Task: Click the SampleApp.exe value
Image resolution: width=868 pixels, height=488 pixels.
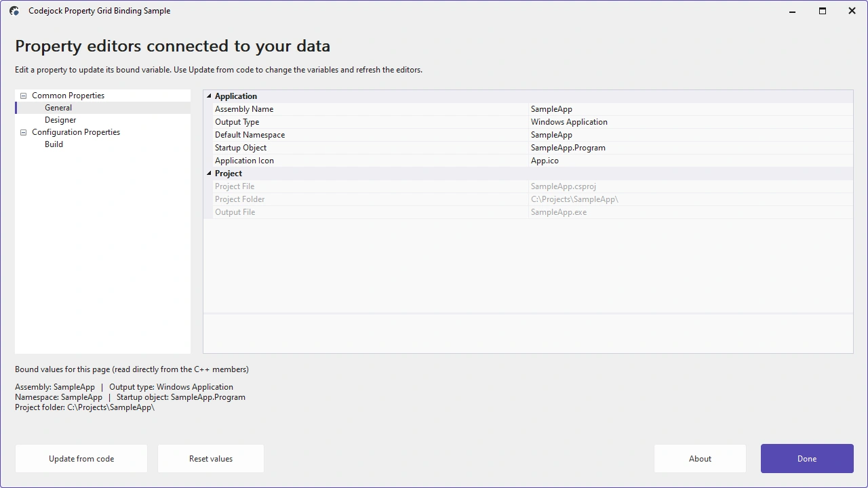Action: coord(559,212)
